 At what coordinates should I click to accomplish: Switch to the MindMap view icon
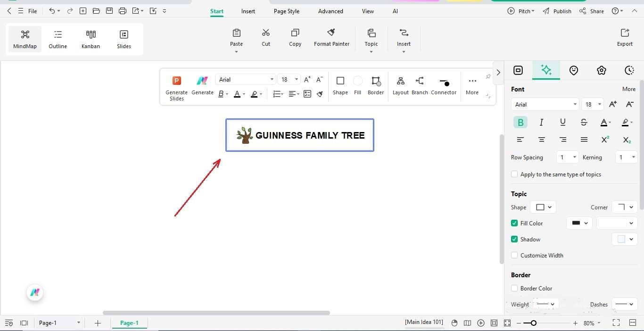(x=25, y=39)
